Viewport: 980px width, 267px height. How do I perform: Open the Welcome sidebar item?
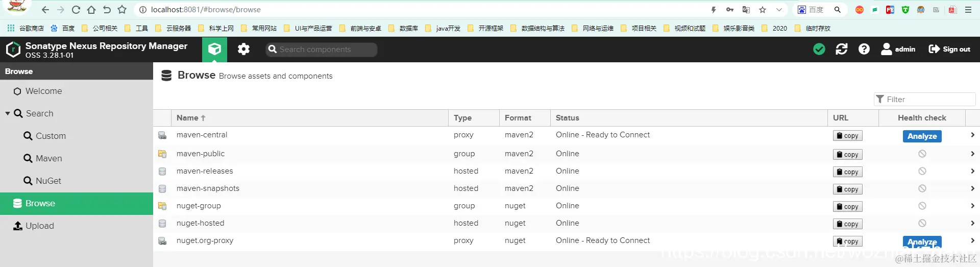pos(77,91)
